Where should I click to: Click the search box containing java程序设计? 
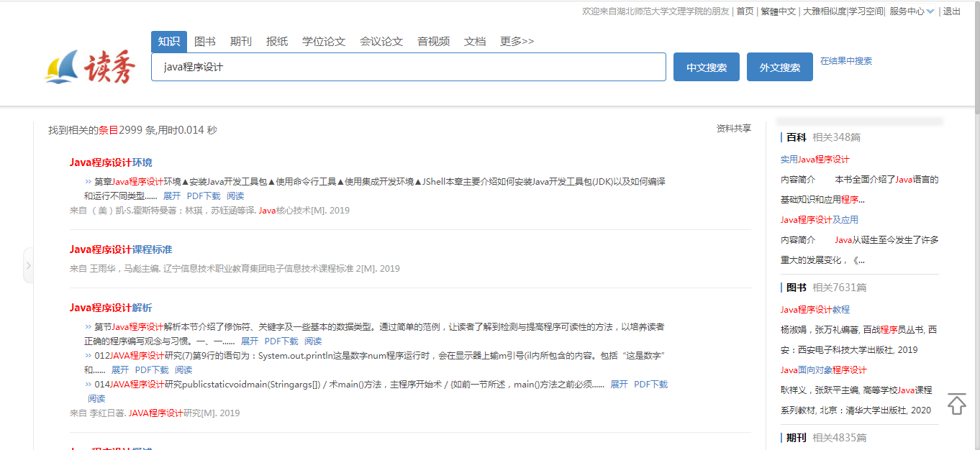(408, 68)
